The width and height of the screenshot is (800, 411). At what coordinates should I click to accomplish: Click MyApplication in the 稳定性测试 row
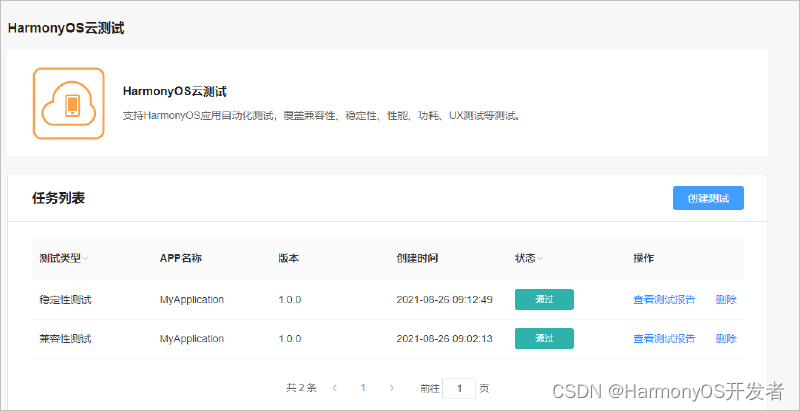[x=192, y=300]
